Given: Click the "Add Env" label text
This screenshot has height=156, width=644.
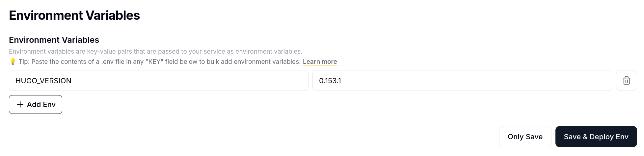Looking at the screenshot, I should click(41, 104).
